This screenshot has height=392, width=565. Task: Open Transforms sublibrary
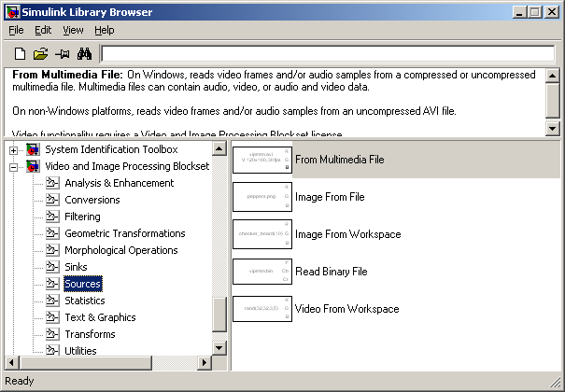[x=90, y=334]
